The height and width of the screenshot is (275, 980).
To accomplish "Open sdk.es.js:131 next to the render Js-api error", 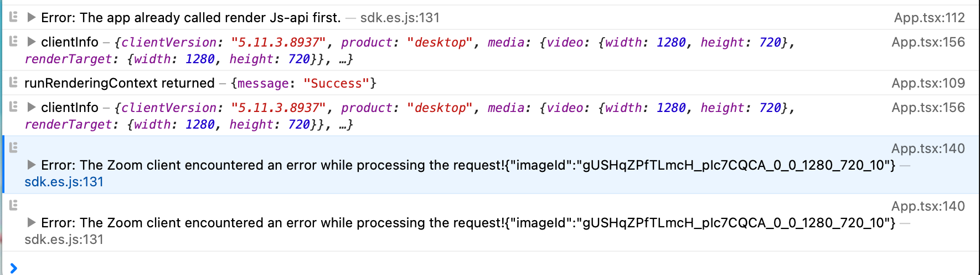I will [400, 18].
